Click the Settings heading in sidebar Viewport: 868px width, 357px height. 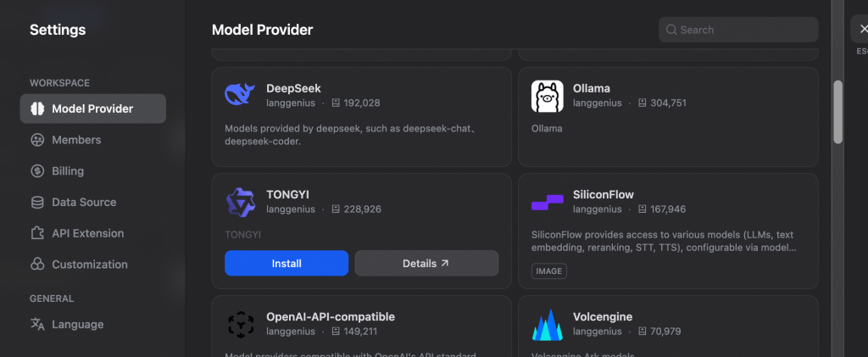pyautogui.click(x=58, y=30)
